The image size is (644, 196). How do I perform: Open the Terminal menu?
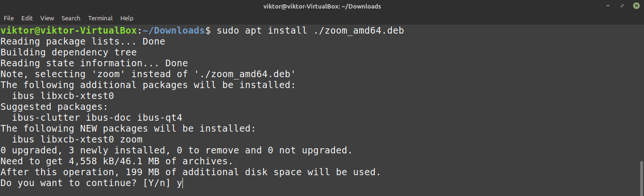coord(100,18)
